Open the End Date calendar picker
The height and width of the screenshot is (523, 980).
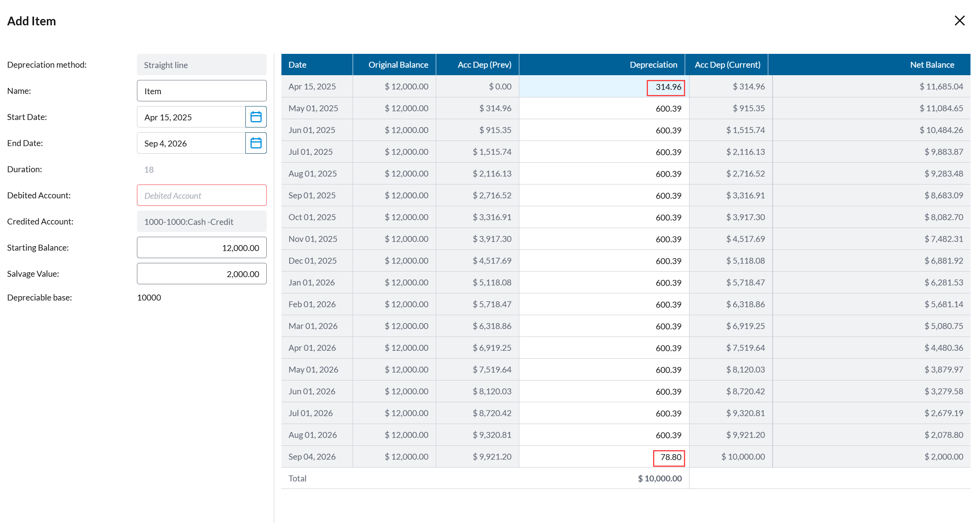pos(256,143)
